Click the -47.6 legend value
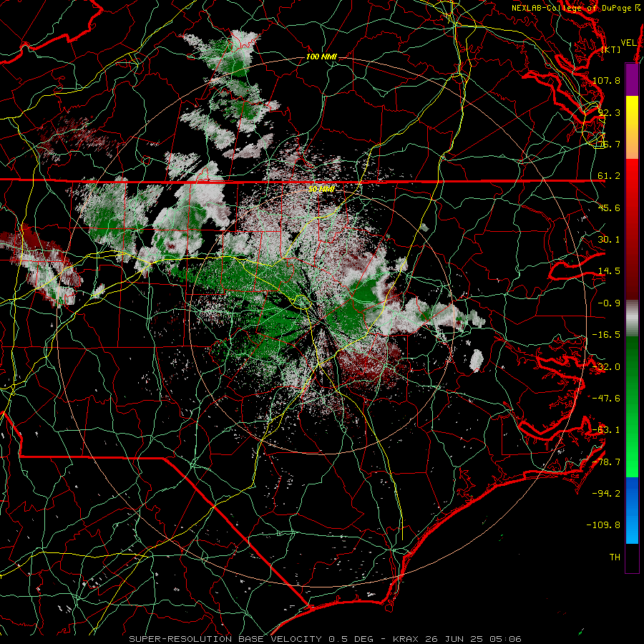 606,399
